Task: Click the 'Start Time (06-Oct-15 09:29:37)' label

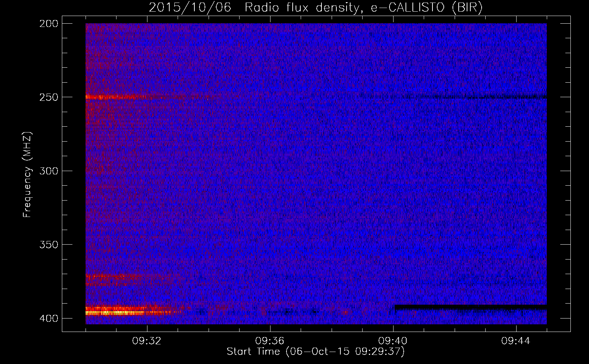Action: (316, 352)
